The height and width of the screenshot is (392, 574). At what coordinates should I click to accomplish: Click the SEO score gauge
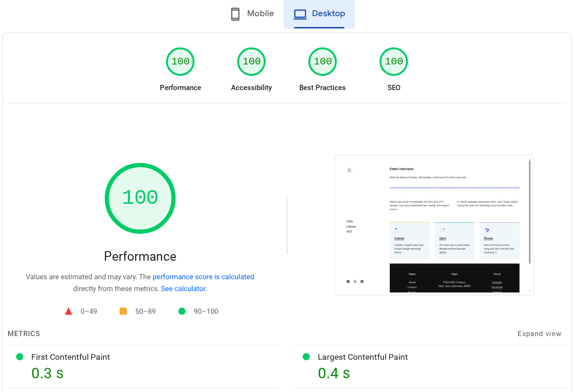coord(394,62)
